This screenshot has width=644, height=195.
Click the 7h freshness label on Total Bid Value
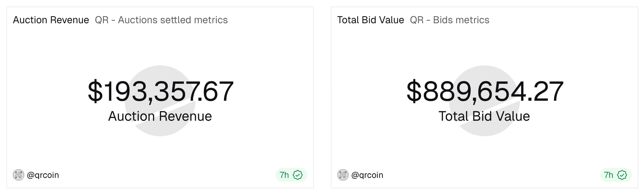tap(608, 175)
